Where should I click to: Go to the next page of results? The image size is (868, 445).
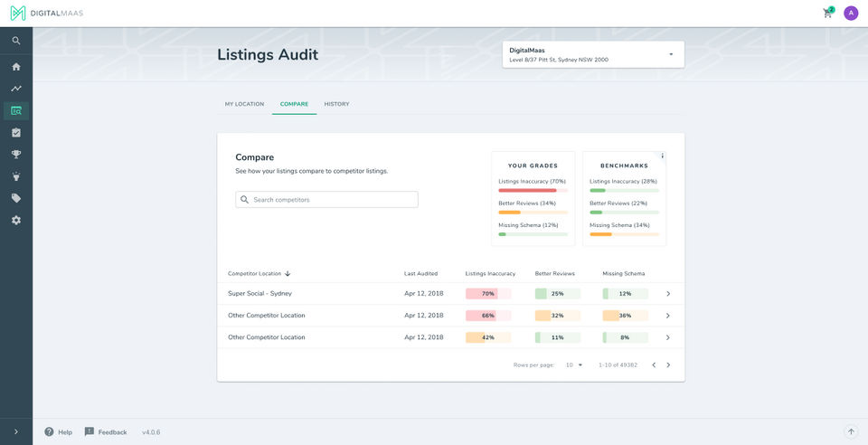point(668,365)
